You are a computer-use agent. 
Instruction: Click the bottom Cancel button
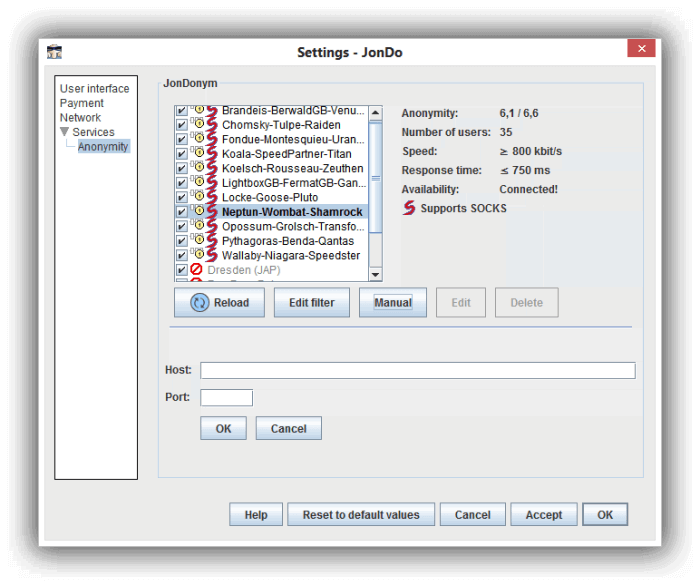tap(473, 514)
